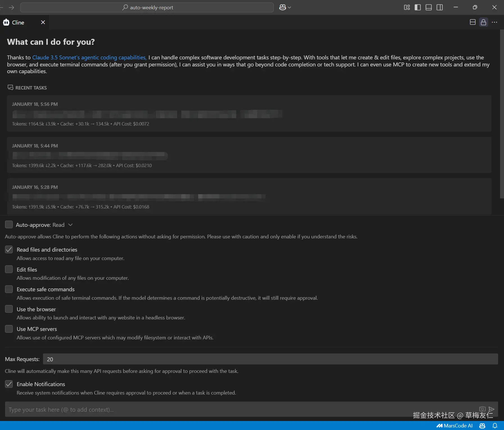Viewport: 504px width, 430px height.
Task: Enable the Edit files checkbox
Action: (x=9, y=269)
